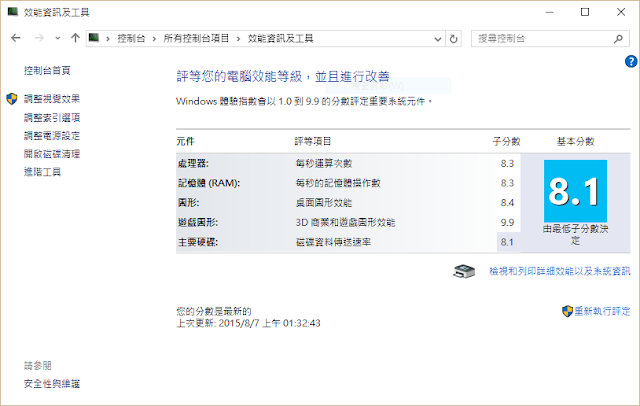Viewport: 640px width, 406px height.
Task: Open help with the blue question mark
Action: [x=631, y=62]
